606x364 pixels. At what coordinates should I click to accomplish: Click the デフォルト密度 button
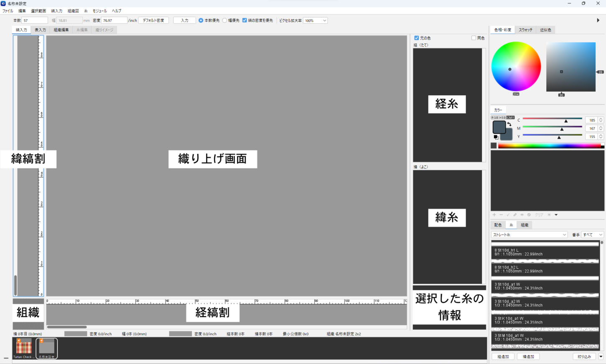coord(153,20)
